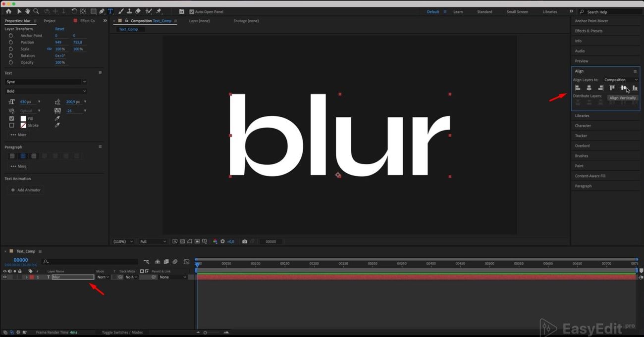Hide the blur layer with eye toggle
644x337 pixels.
pos(5,277)
